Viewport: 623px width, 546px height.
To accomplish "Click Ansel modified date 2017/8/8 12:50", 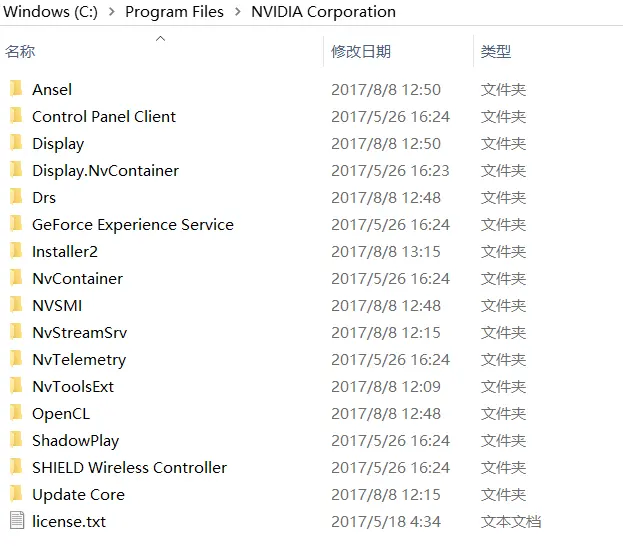I will coord(386,90).
